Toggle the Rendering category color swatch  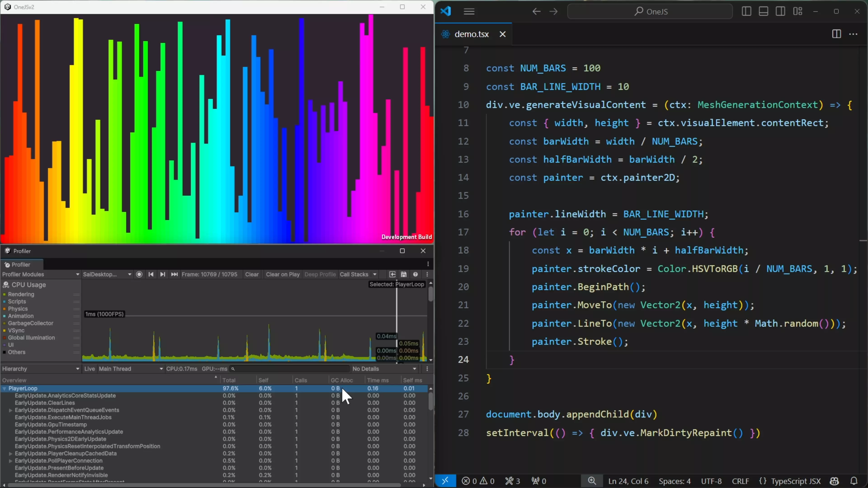coord(4,294)
